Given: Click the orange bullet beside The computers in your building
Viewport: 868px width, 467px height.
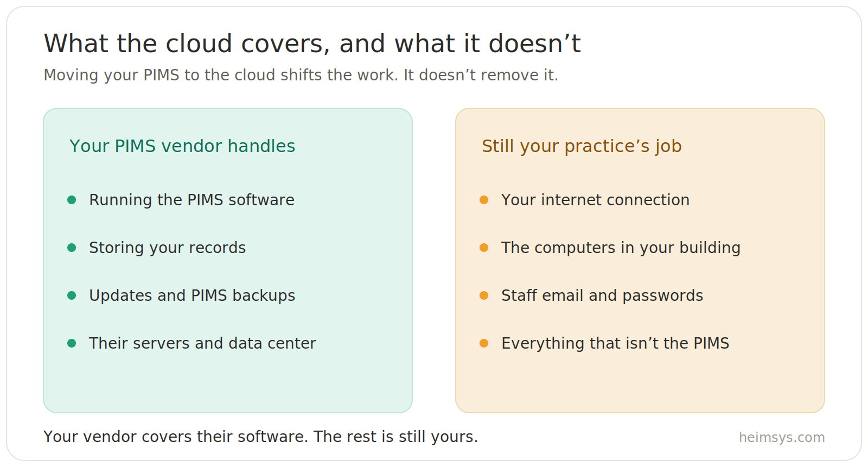Looking at the screenshot, I should [x=484, y=248].
